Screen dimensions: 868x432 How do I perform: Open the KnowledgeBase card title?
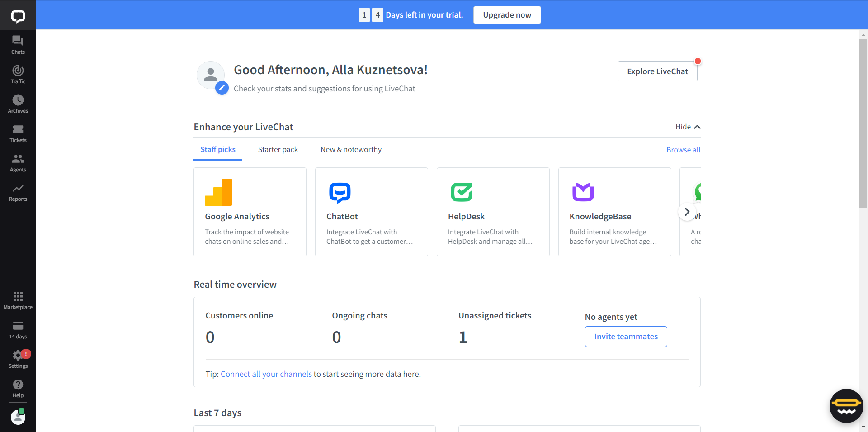(600, 217)
